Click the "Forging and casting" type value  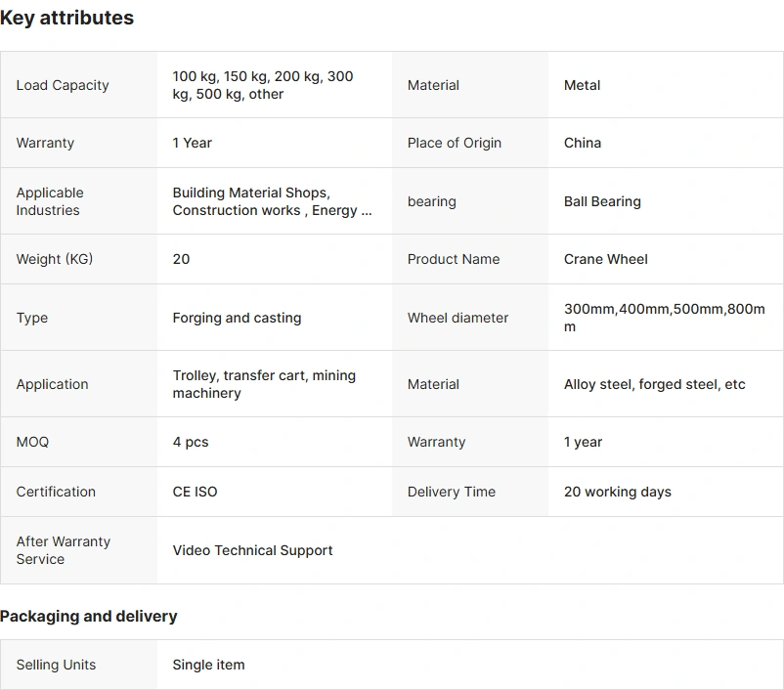[x=237, y=318]
